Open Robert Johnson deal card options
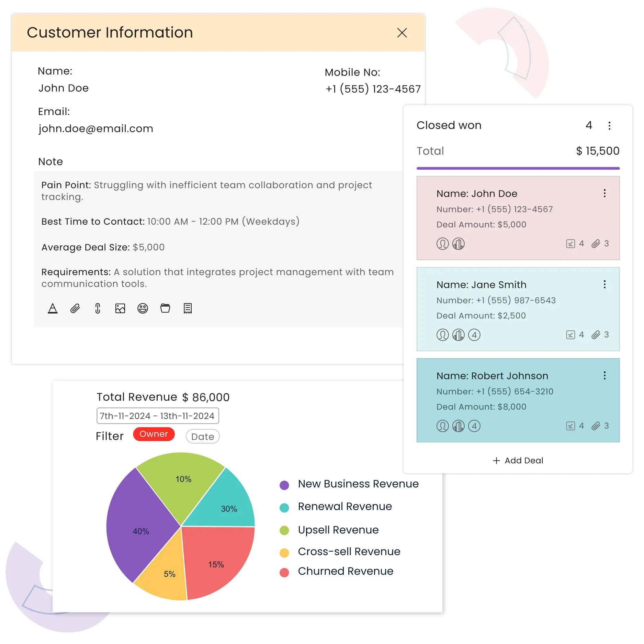 (x=605, y=375)
